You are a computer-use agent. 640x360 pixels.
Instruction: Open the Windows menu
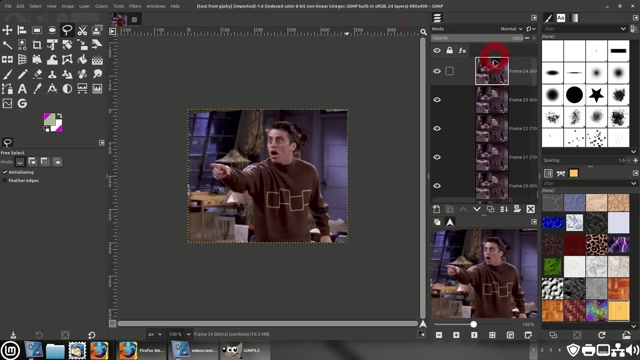156,6
